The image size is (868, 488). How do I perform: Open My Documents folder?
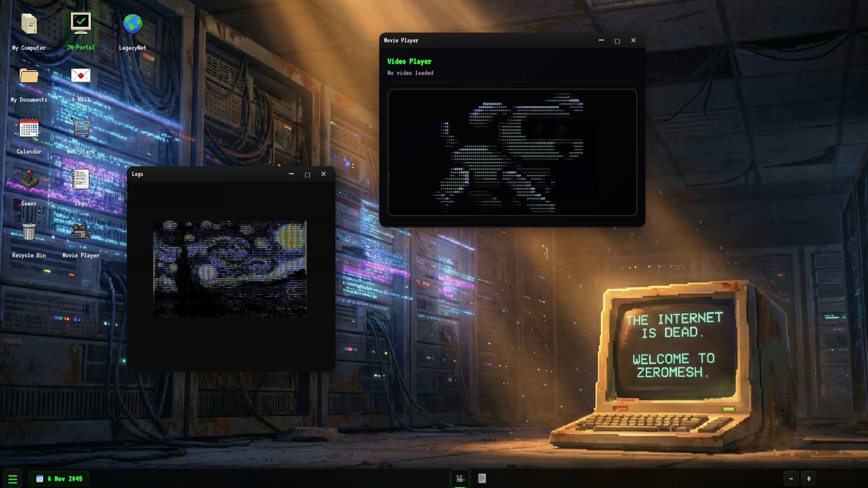pos(28,76)
